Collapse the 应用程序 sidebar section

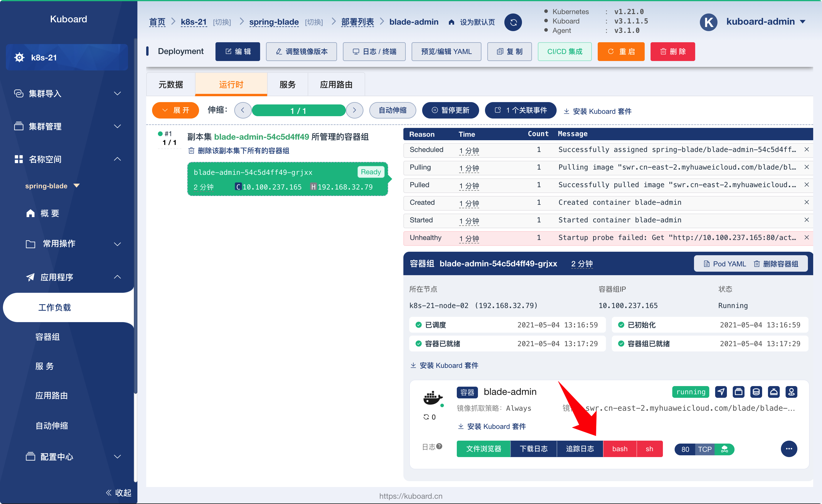tap(117, 277)
